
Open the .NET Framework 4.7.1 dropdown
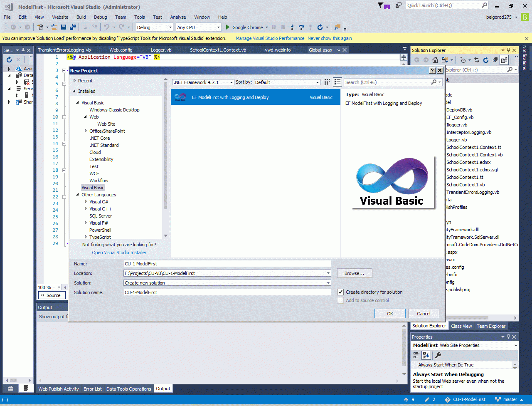203,82
